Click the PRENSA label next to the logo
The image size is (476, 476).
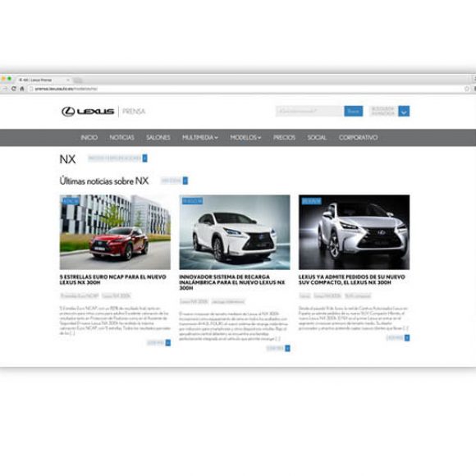134,112
